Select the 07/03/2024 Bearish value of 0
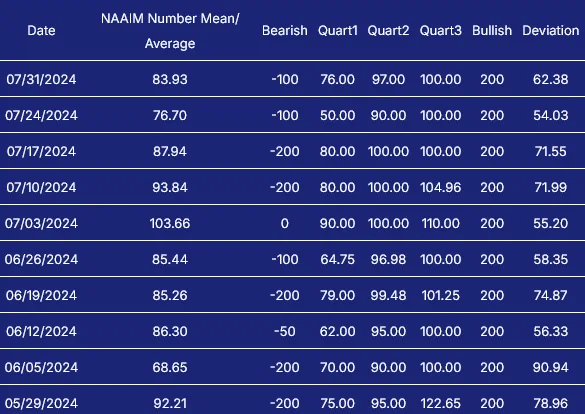The image size is (585, 414). (x=285, y=223)
